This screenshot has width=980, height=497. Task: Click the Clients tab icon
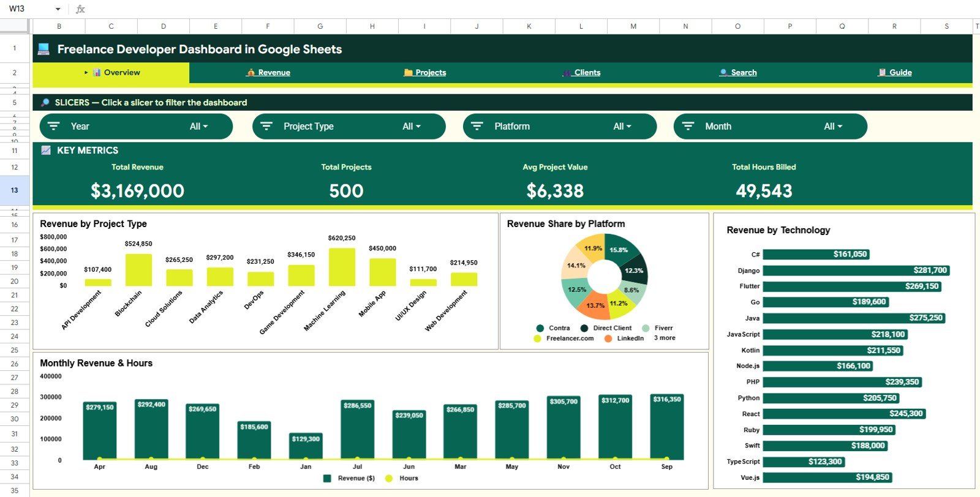coord(567,72)
